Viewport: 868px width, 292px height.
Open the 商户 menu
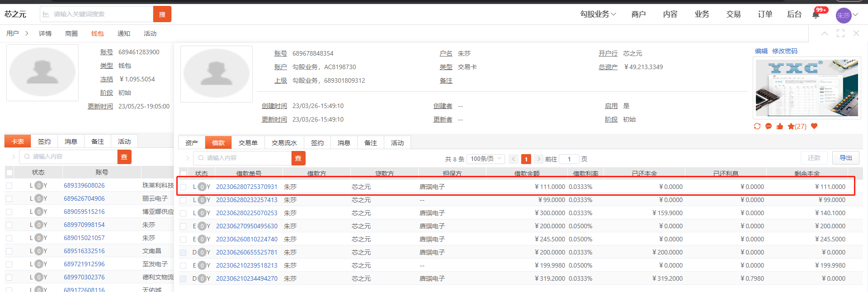(638, 14)
